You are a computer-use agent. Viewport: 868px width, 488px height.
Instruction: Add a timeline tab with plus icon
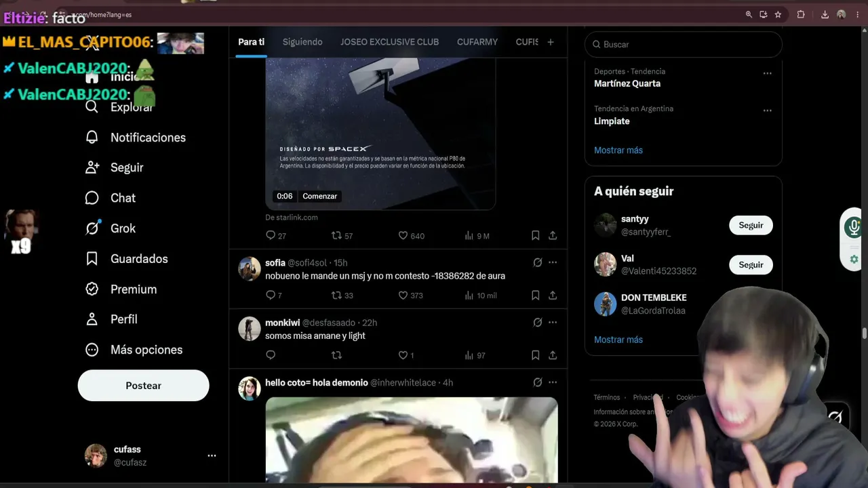pyautogui.click(x=551, y=42)
